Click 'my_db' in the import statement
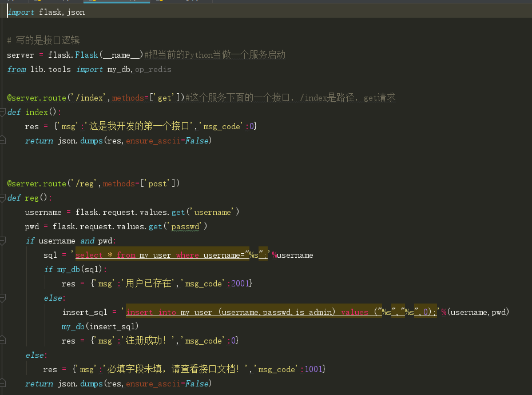Viewport: 532px width, 395px height. 119,70
